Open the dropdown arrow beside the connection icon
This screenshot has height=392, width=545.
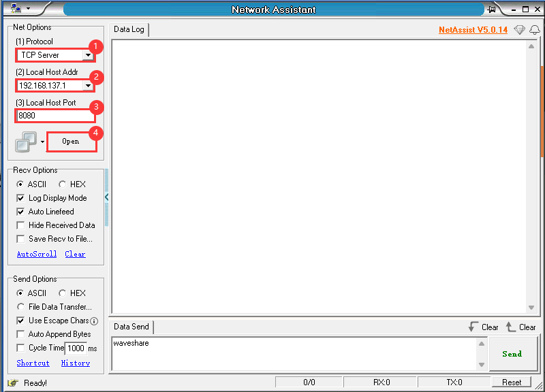pos(42,142)
